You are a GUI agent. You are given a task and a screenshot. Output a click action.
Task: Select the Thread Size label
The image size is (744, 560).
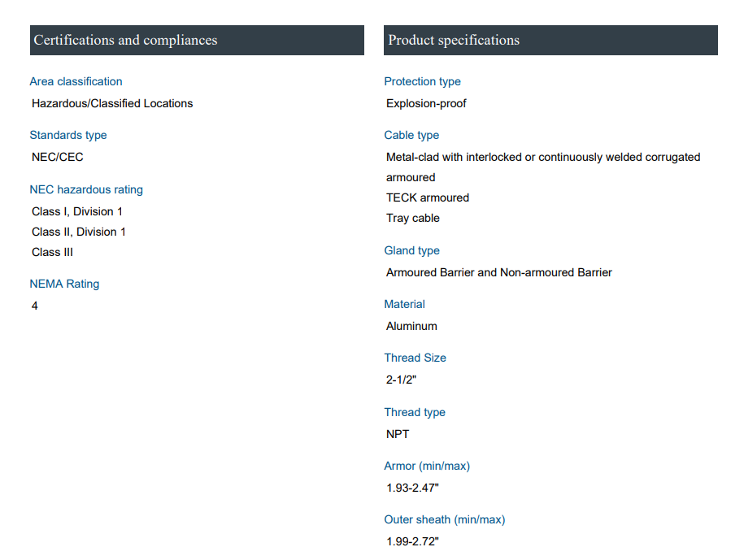[415, 358]
